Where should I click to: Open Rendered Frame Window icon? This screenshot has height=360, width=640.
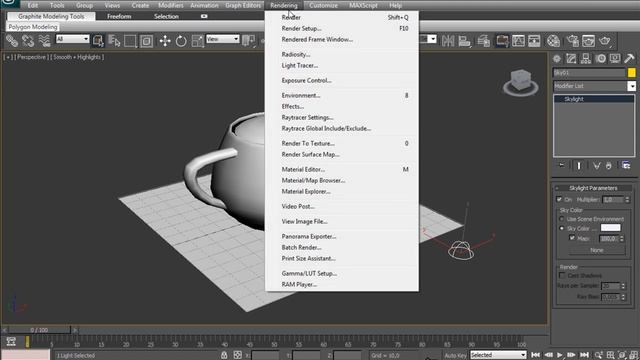[x=589, y=41]
